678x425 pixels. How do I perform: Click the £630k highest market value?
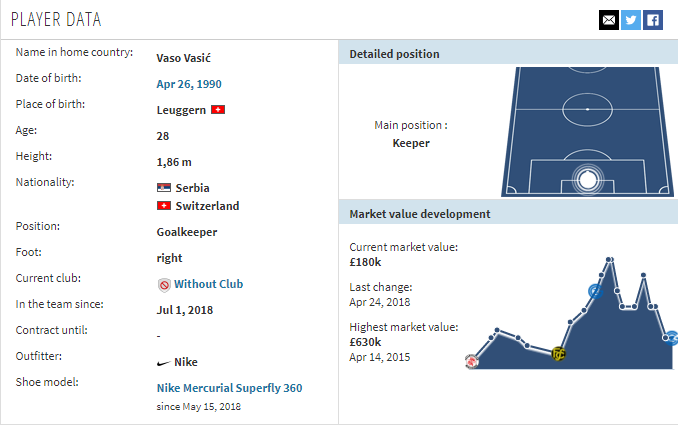click(x=365, y=342)
